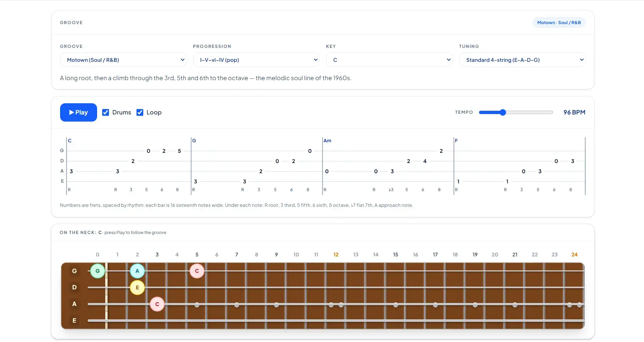The height and width of the screenshot is (342, 644).
Task: Click the 'ON THE NECK:' heading
Action: [x=78, y=233]
